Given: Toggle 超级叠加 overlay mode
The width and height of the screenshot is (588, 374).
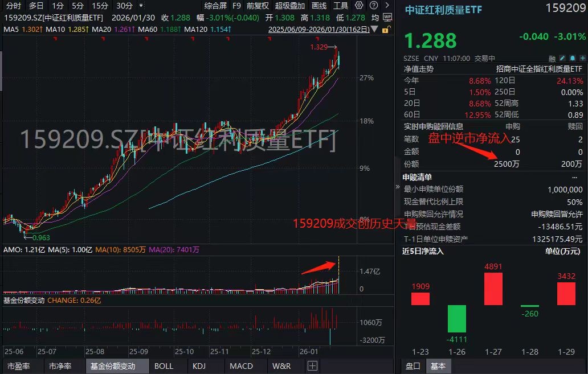Looking at the screenshot, I should (x=290, y=6).
